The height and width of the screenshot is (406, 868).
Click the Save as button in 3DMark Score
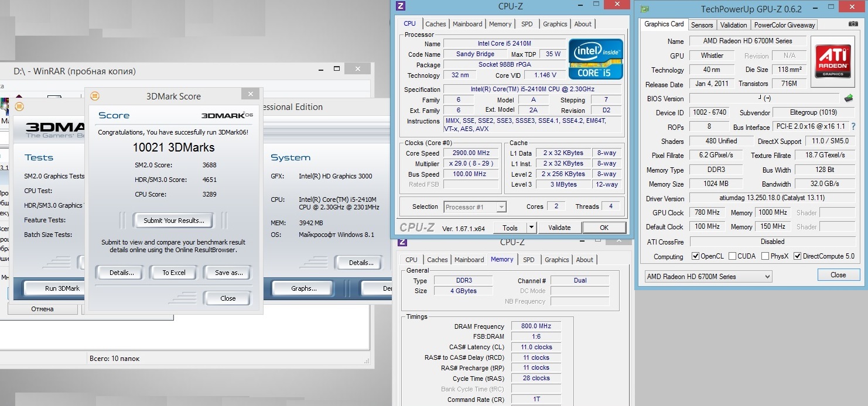point(228,273)
